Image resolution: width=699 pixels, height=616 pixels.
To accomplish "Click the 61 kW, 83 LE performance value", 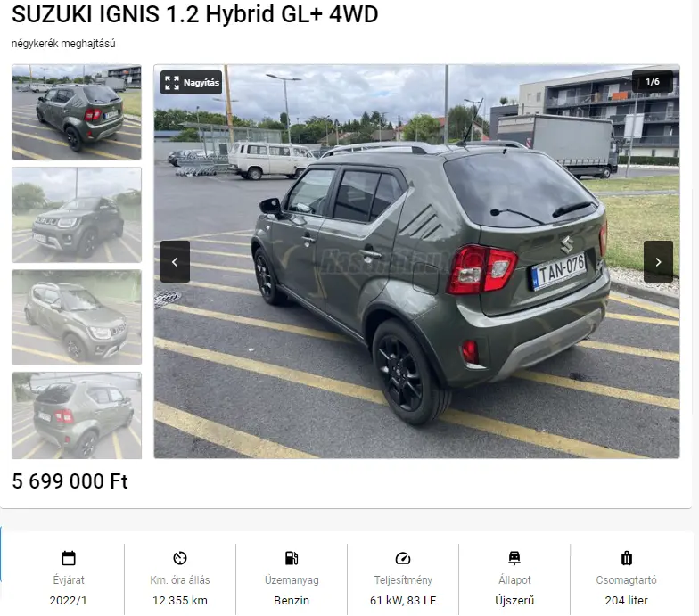I will pyautogui.click(x=403, y=601).
